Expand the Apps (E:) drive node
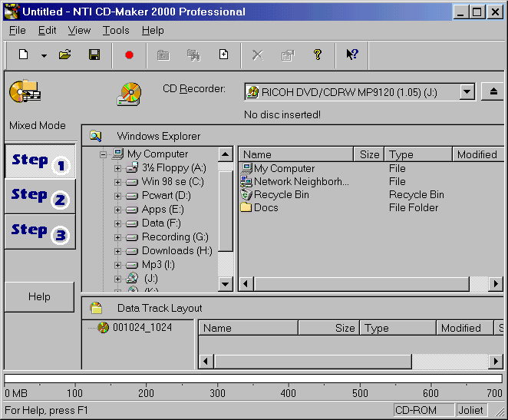508x420 pixels. [118, 210]
